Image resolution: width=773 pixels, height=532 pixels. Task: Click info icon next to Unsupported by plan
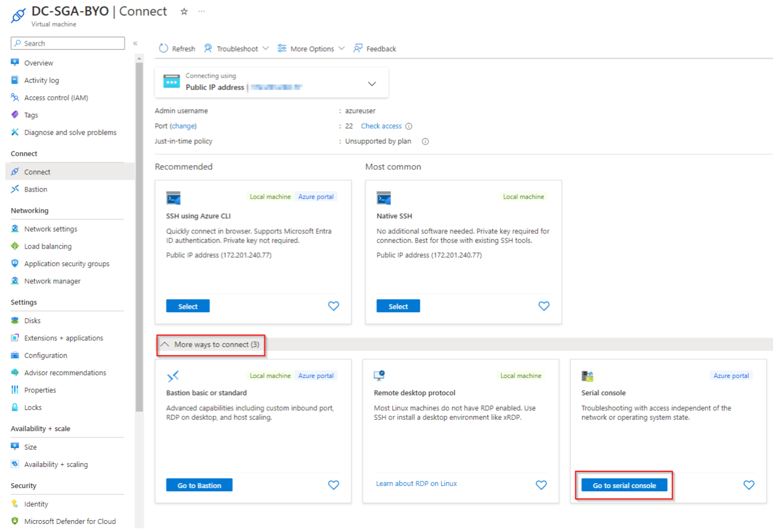pyautogui.click(x=425, y=142)
